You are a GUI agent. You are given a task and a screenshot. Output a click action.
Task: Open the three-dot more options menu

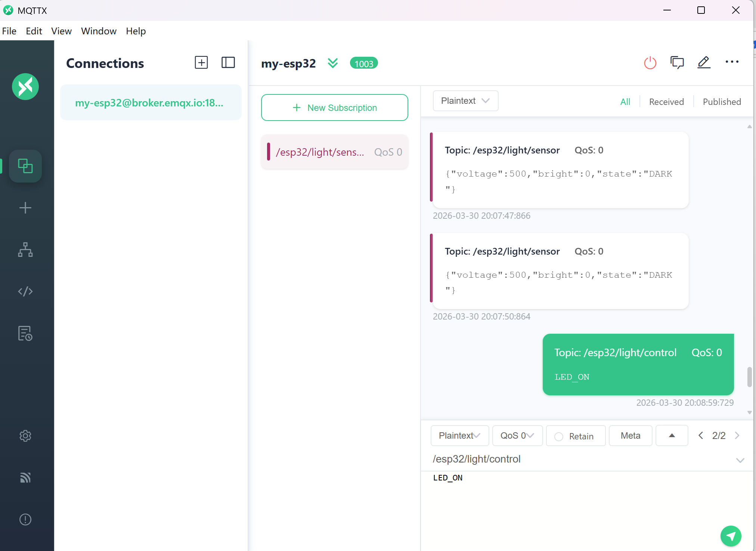732,62
